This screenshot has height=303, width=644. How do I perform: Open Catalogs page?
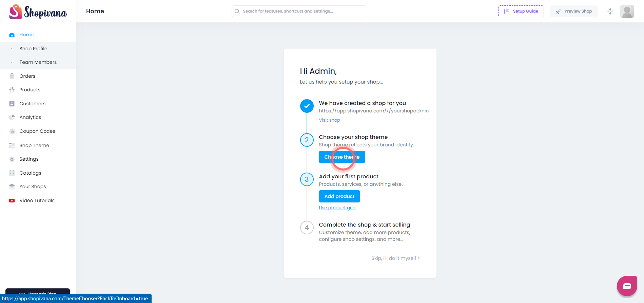pyautogui.click(x=31, y=173)
